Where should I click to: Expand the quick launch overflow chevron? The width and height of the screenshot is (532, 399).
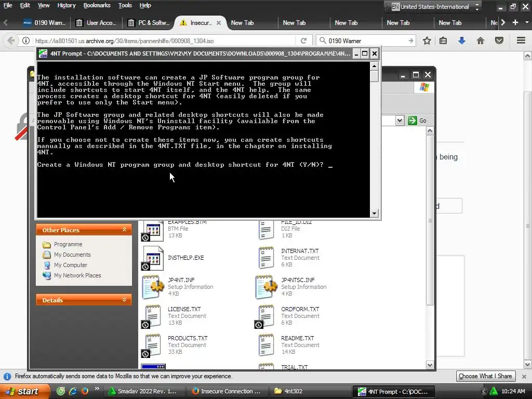click(x=97, y=389)
